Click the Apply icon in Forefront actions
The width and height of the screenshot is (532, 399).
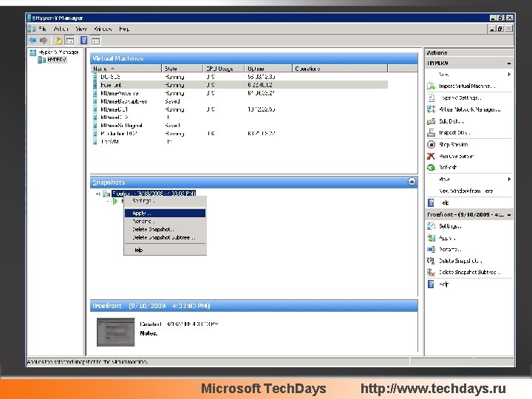click(431, 238)
